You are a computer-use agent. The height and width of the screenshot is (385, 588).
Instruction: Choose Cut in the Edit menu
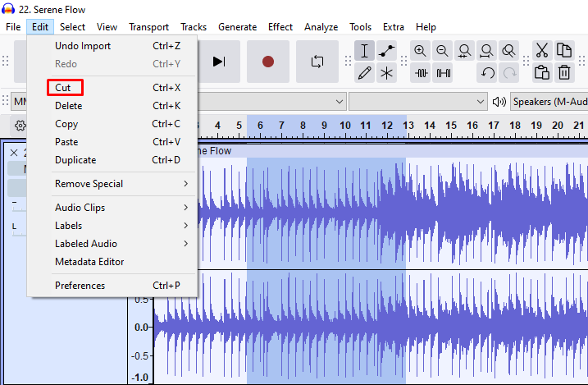(x=112, y=88)
